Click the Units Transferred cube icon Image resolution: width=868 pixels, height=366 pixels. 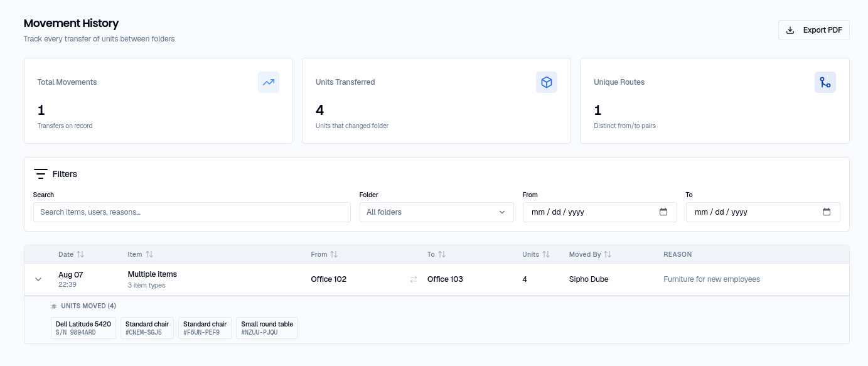(x=547, y=82)
